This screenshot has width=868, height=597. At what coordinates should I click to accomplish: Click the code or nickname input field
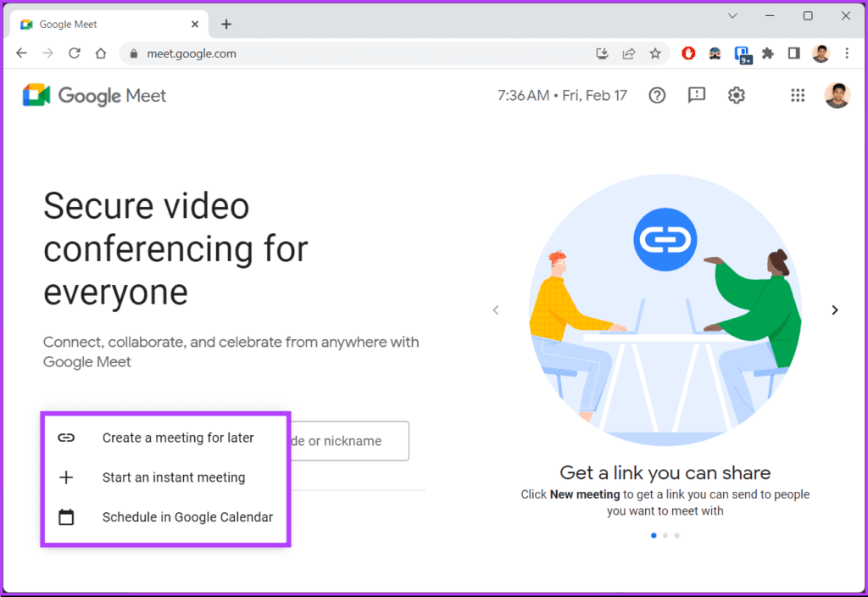point(349,441)
